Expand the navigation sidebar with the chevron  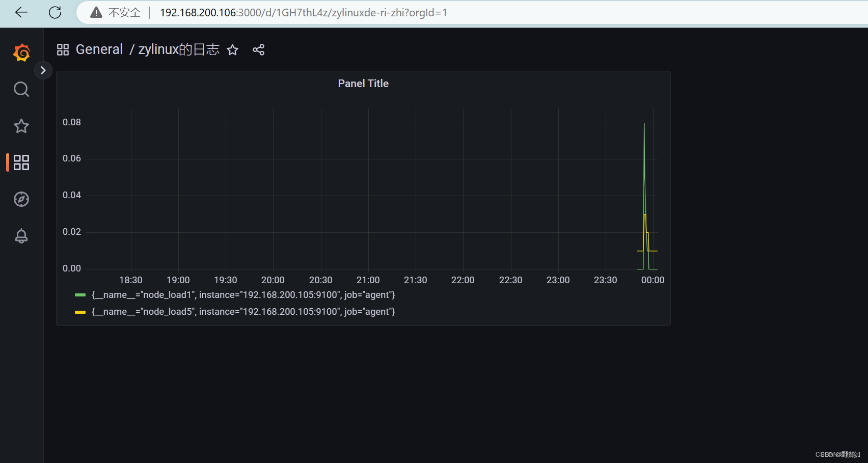(43, 70)
